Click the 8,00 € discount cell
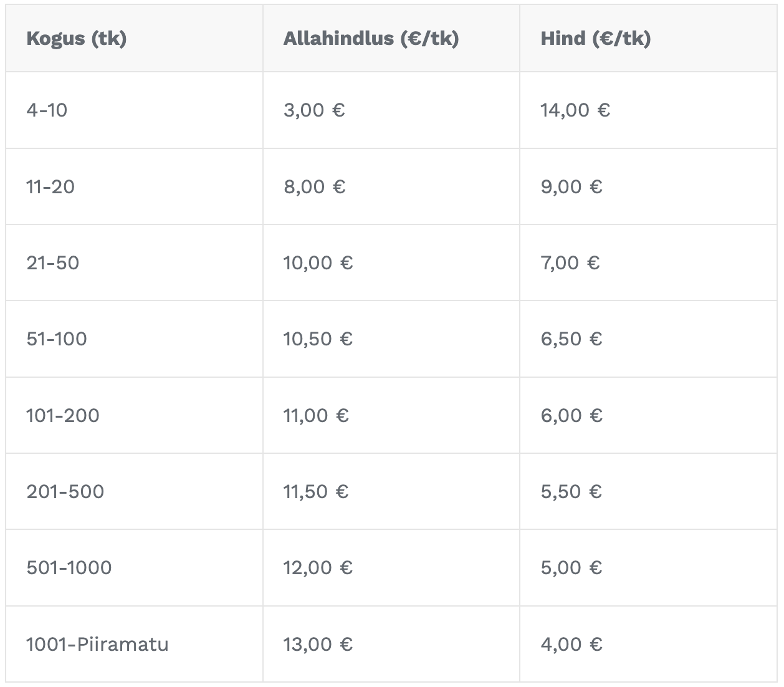 [314, 186]
